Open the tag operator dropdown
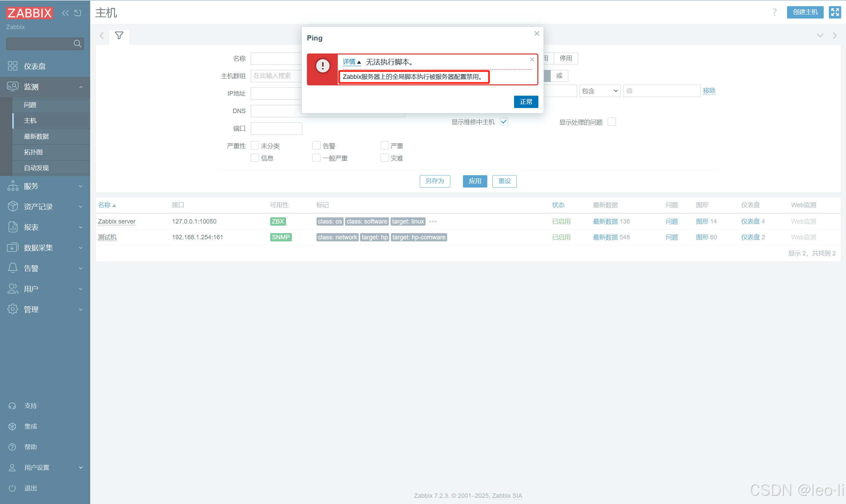 click(599, 91)
